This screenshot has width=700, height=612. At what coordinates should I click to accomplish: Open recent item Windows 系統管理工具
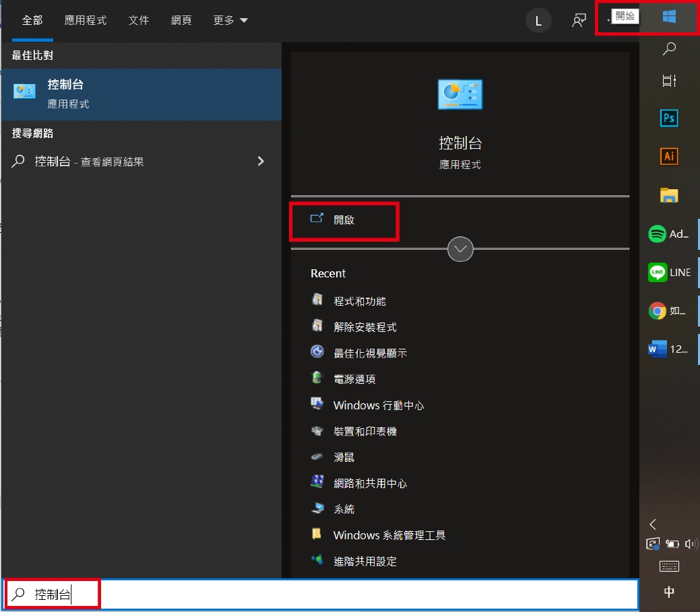[x=389, y=535]
